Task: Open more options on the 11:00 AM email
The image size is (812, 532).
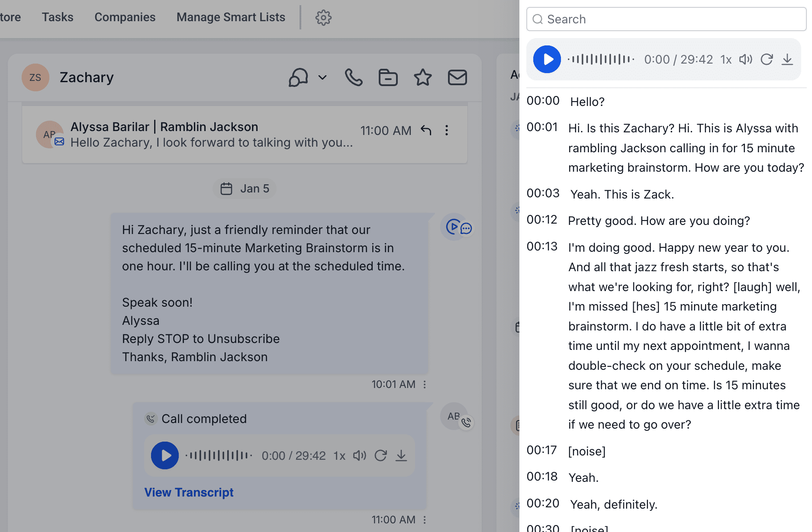Action: coord(447,130)
